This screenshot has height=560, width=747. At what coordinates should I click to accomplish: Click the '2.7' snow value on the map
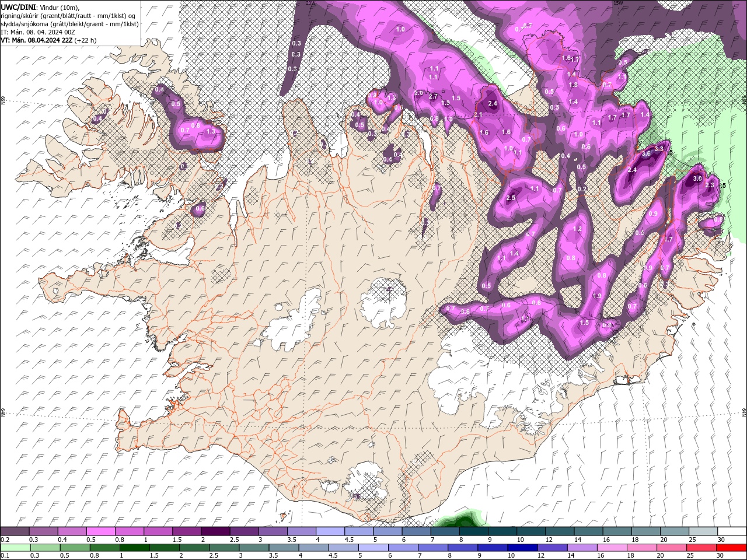pyautogui.click(x=433, y=96)
